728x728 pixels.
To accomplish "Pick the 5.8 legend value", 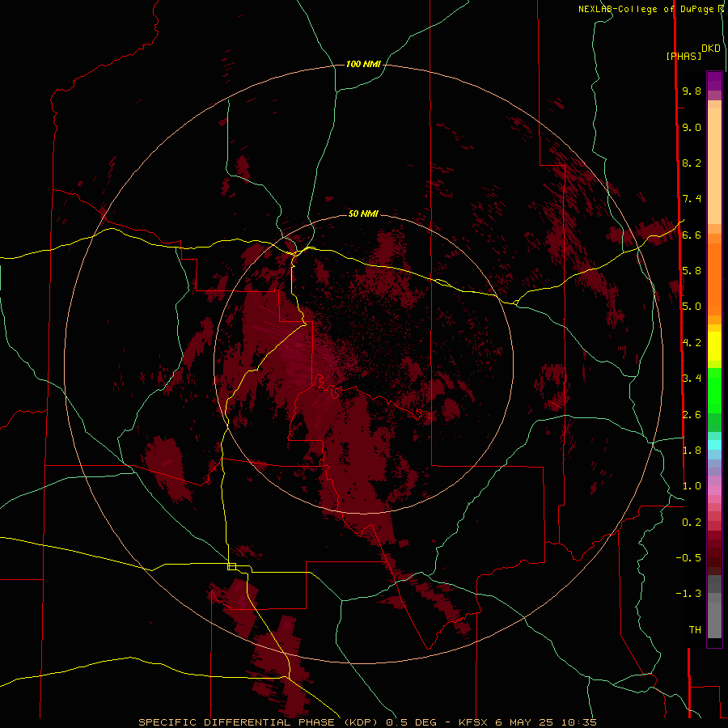I will point(692,271).
